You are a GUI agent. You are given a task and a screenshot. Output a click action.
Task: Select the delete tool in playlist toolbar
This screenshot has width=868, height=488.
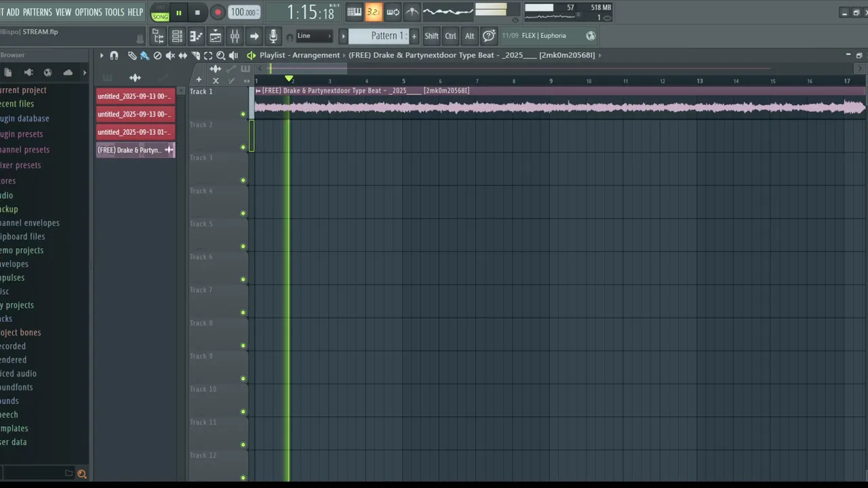point(157,56)
